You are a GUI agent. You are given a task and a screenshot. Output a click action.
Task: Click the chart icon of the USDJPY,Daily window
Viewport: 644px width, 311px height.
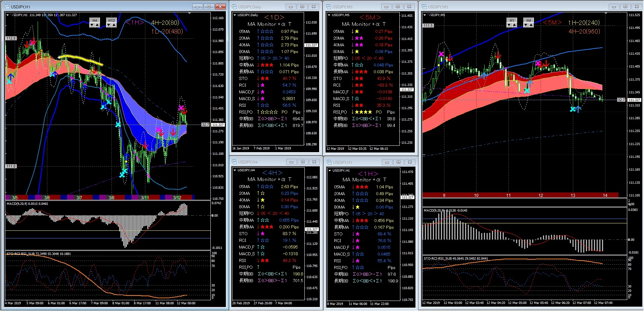pos(235,7)
